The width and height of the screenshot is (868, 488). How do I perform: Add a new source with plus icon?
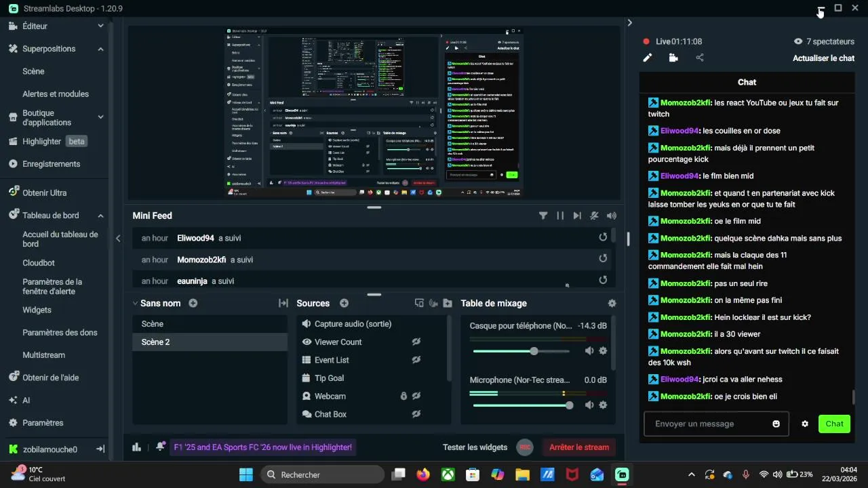[344, 303]
